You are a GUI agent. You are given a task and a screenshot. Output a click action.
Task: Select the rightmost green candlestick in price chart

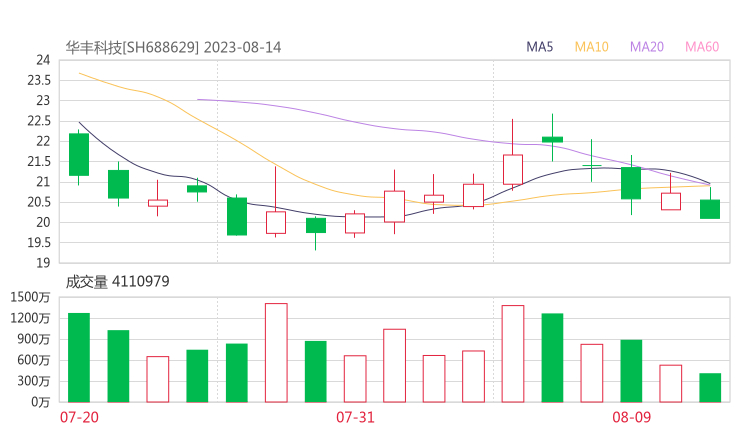tap(710, 209)
